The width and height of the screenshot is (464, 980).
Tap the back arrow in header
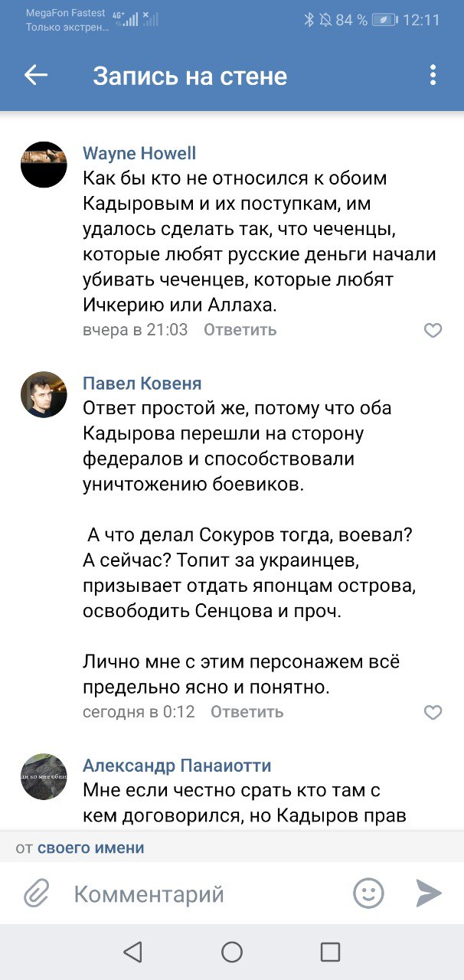[36, 75]
